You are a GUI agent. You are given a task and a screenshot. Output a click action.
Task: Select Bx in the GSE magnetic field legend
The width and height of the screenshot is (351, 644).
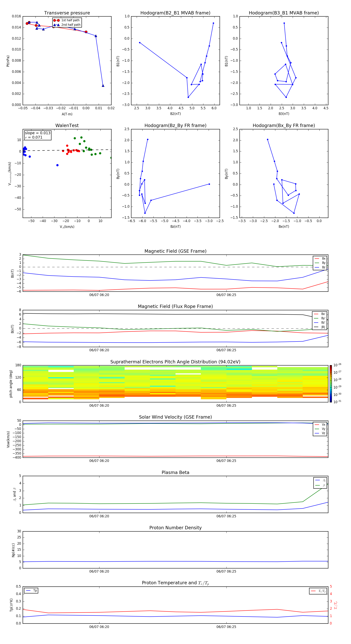(x=320, y=259)
